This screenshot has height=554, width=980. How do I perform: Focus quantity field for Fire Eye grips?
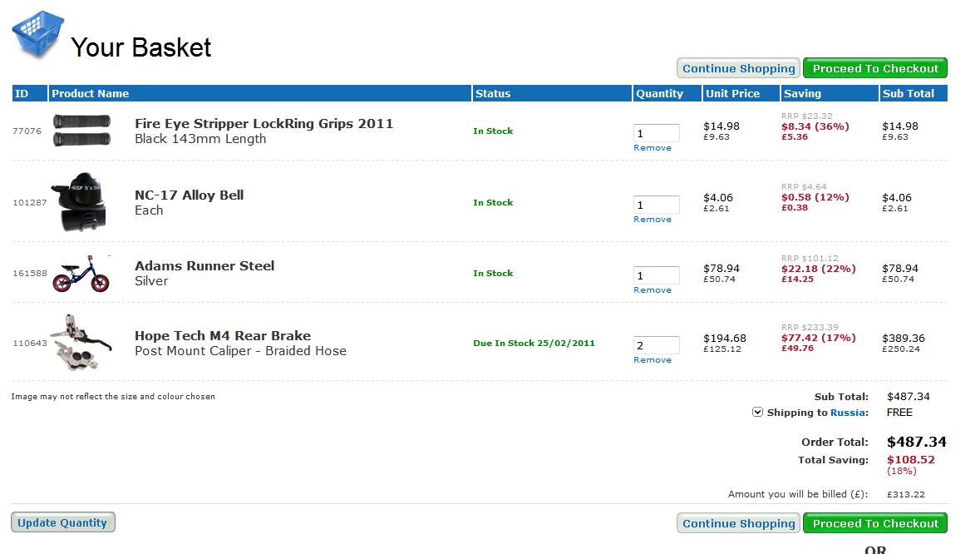pos(657,133)
